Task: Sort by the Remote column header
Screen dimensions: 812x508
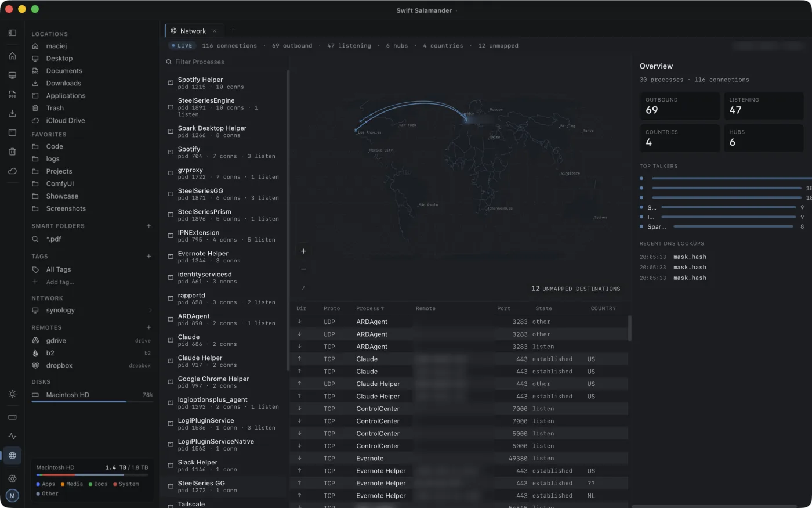Action: tap(425, 308)
